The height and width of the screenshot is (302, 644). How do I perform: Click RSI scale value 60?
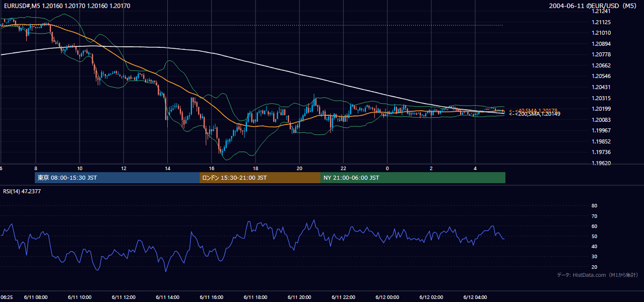point(594,226)
